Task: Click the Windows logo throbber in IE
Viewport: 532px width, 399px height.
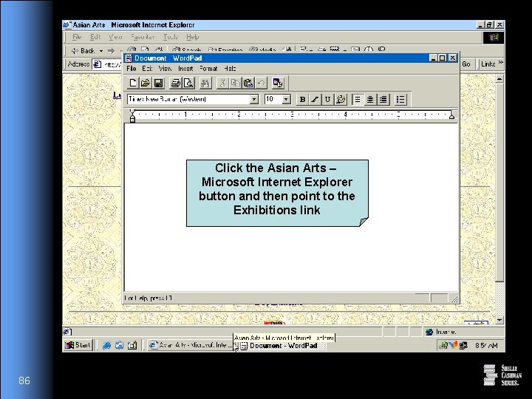Action: 494,38
